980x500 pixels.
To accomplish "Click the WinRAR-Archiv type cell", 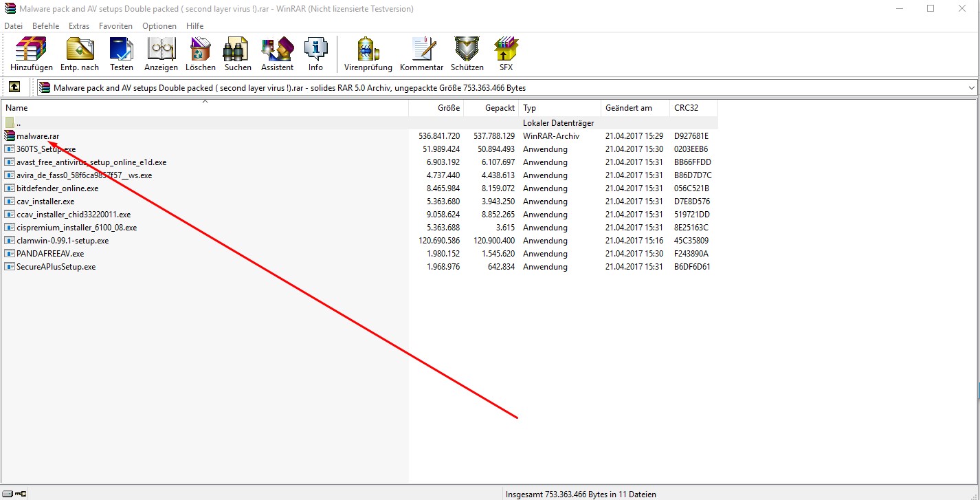I will coord(551,136).
